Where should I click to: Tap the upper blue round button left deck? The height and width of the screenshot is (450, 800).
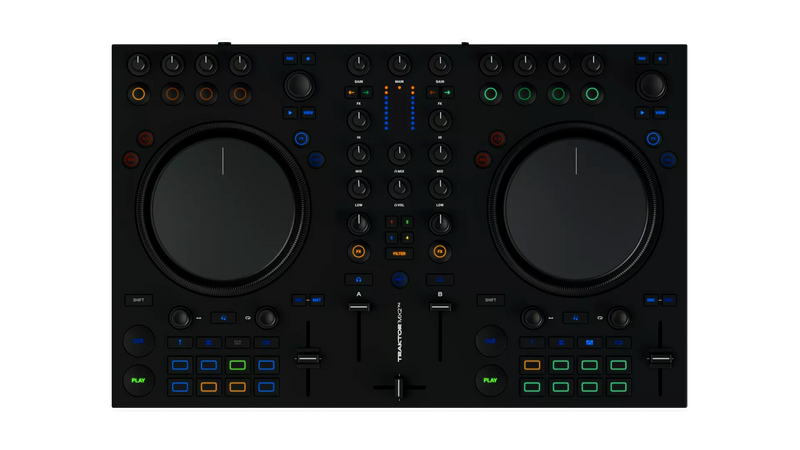point(301,139)
